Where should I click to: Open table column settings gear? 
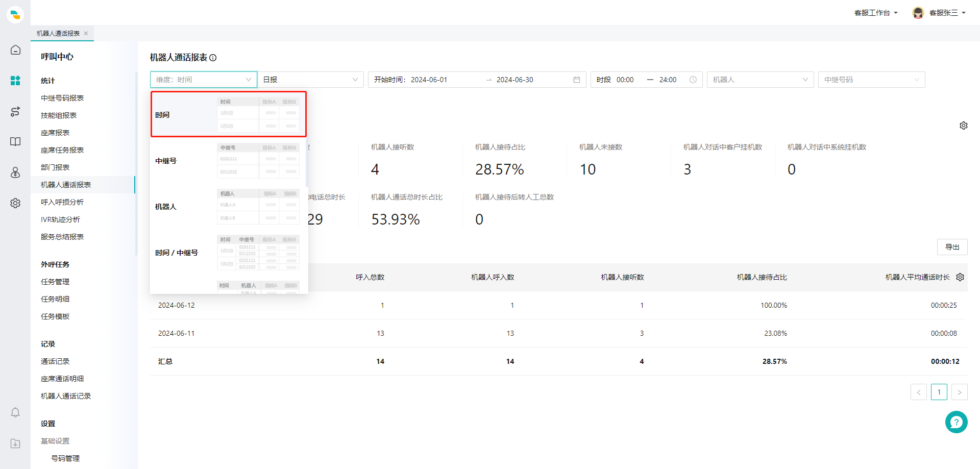coord(960,277)
